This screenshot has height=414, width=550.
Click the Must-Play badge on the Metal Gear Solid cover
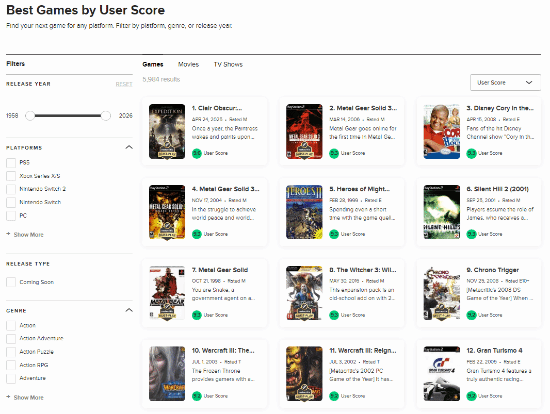(167, 312)
